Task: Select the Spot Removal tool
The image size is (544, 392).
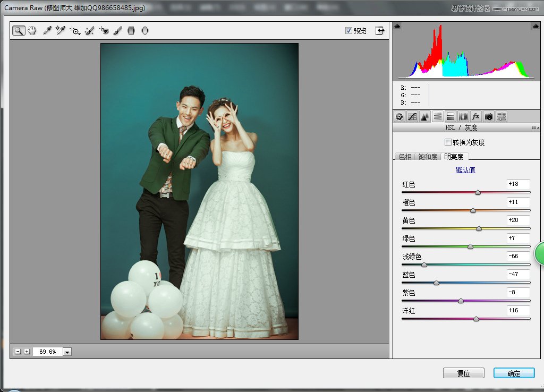Action: pyautogui.click(x=89, y=30)
